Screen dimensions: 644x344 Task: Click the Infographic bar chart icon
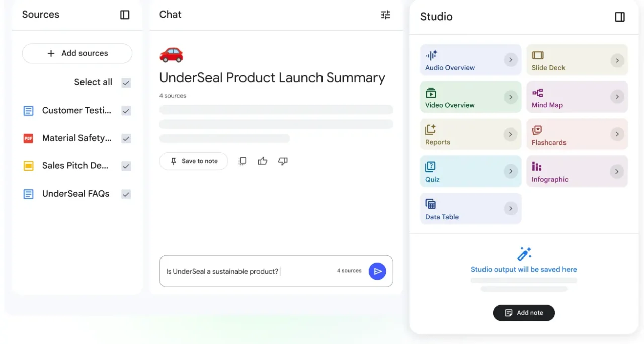(x=537, y=166)
